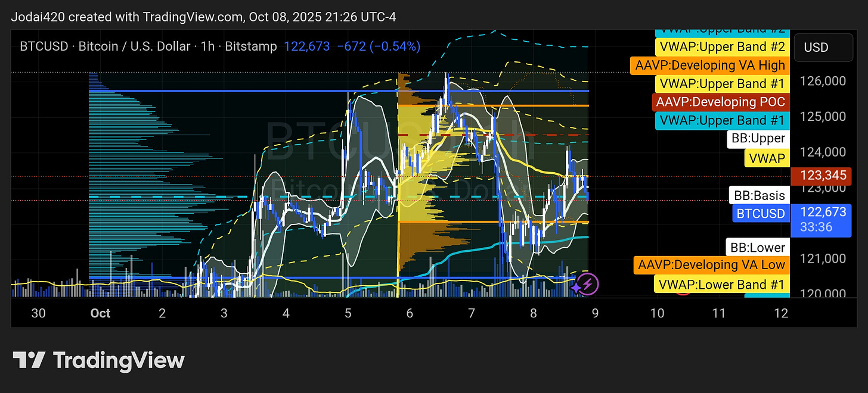The height and width of the screenshot is (393, 868).
Task: Click 121,000 on the price axis
Action: point(823,258)
